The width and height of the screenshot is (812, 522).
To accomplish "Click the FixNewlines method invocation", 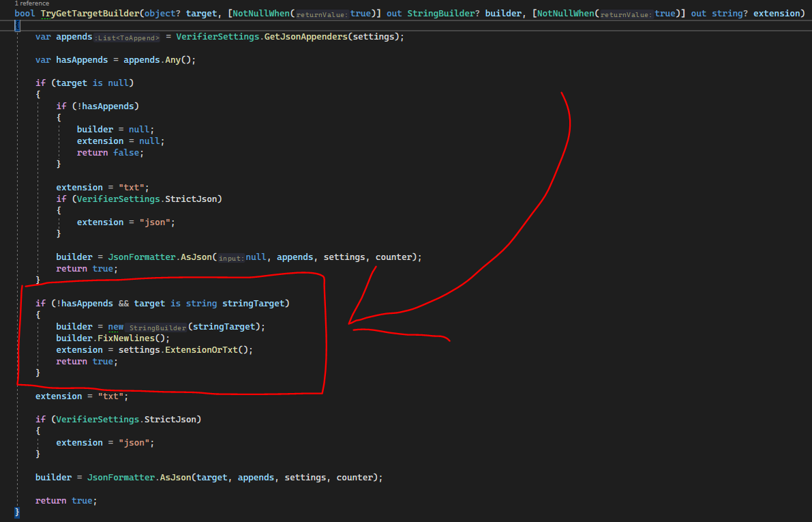I will [x=127, y=338].
